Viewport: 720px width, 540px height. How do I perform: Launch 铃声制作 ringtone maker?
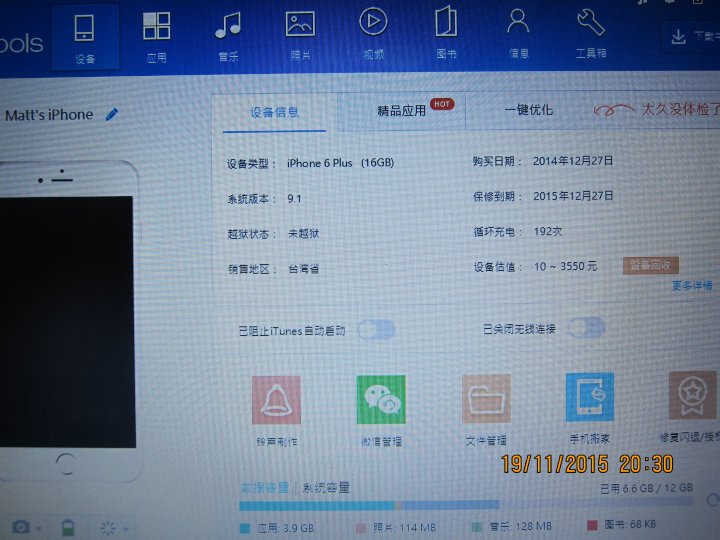click(276, 411)
